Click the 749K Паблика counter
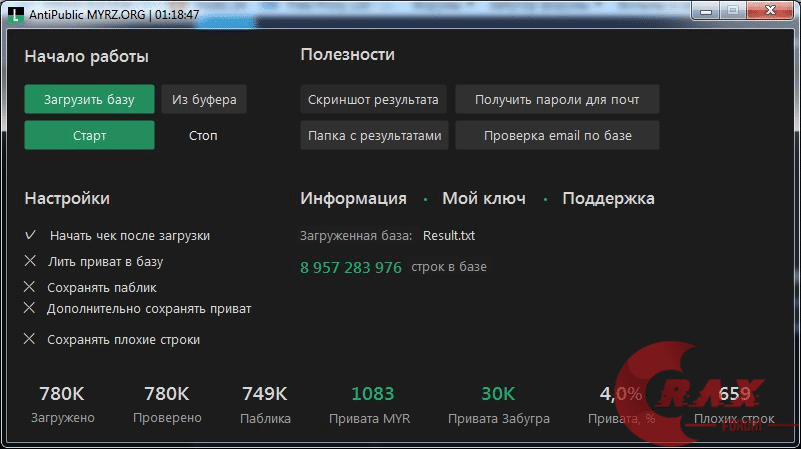Screen dimensions: 801x449 (x=265, y=404)
